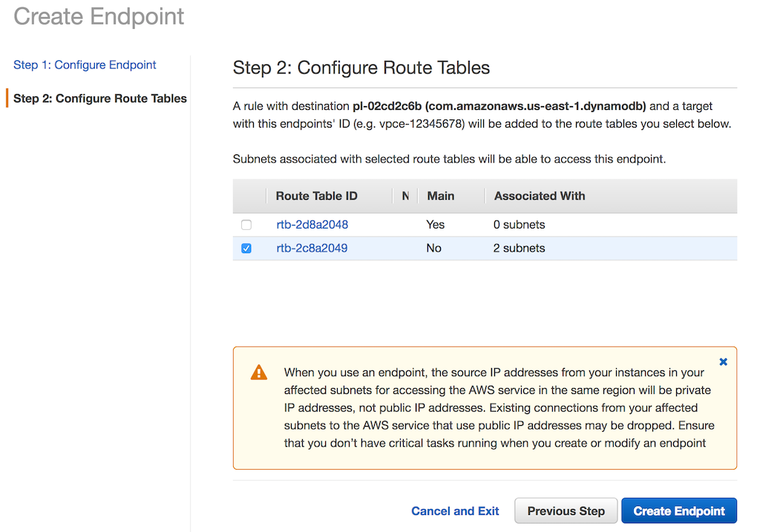
Task: Open the rtb-2d8a2048 route table link
Action: click(312, 225)
